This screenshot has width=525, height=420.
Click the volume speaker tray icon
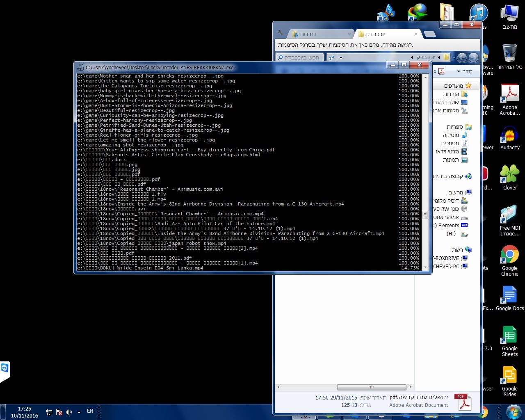68,412
